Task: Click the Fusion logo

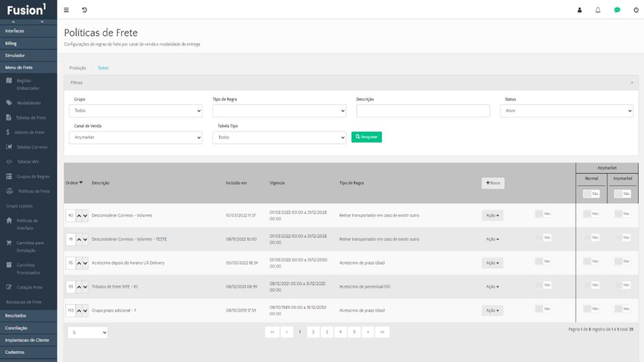Action: coord(27,10)
